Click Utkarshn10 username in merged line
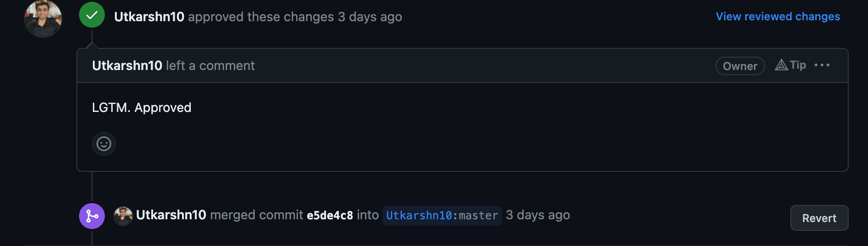Image resolution: width=868 pixels, height=246 pixels. point(171,215)
